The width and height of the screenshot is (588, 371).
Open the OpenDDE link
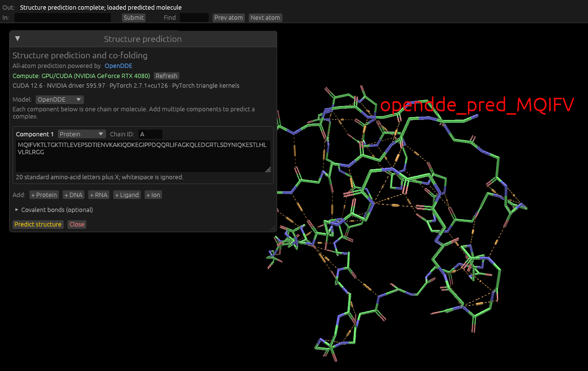[119, 66]
